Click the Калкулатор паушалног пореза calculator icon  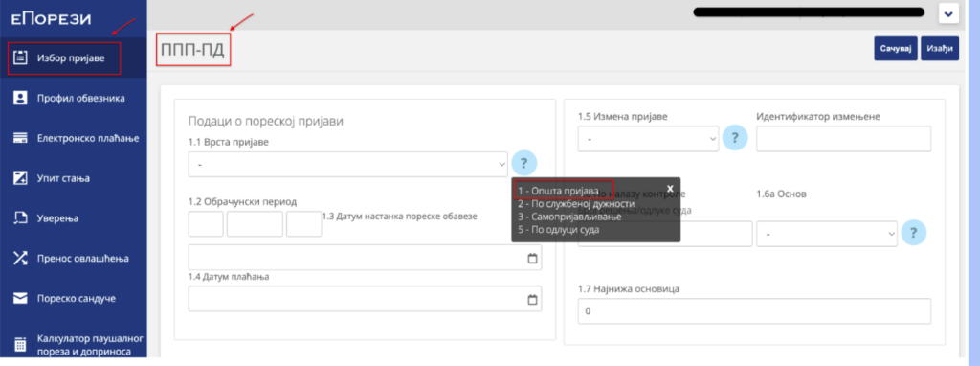coord(21,345)
